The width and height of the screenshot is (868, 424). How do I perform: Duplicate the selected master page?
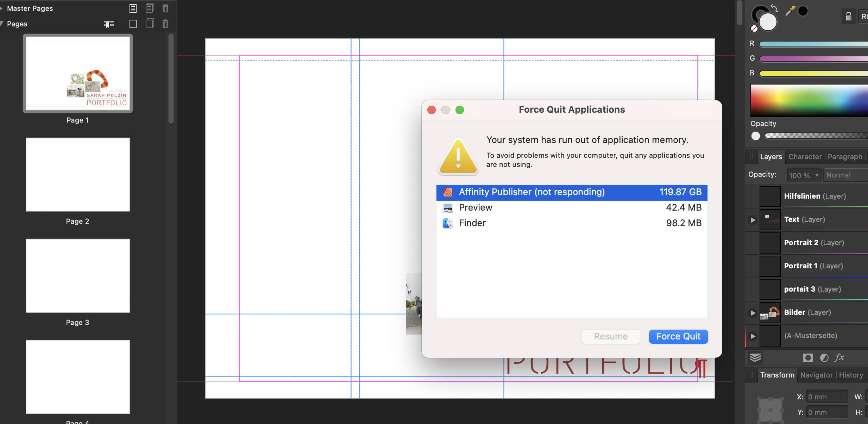point(150,8)
